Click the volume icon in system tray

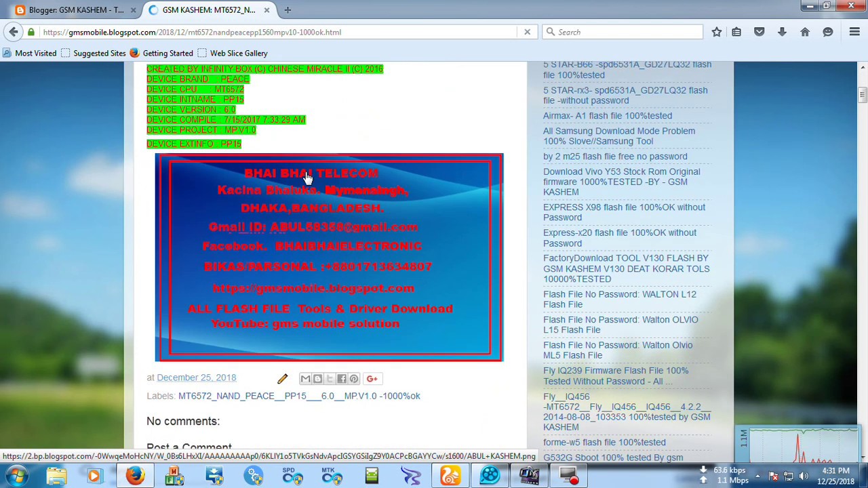point(804,476)
